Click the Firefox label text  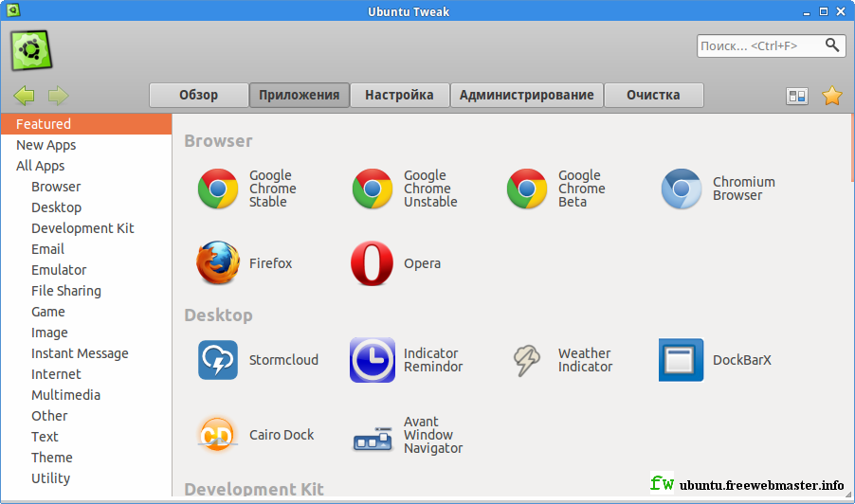click(x=270, y=263)
